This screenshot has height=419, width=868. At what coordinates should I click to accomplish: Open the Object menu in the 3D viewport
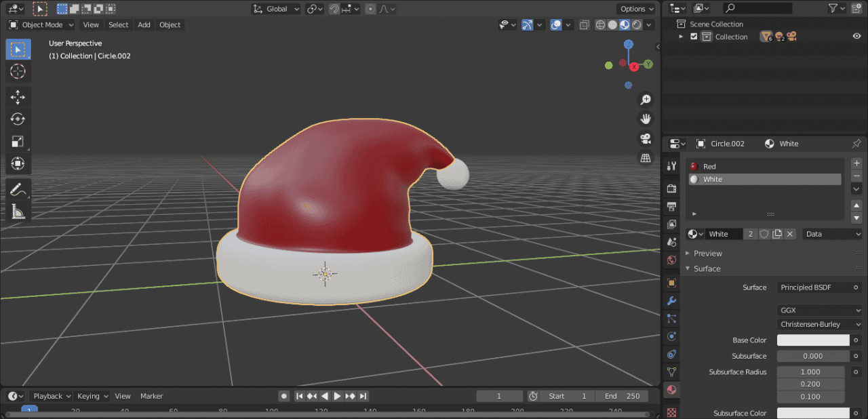[x=170, y=24]
